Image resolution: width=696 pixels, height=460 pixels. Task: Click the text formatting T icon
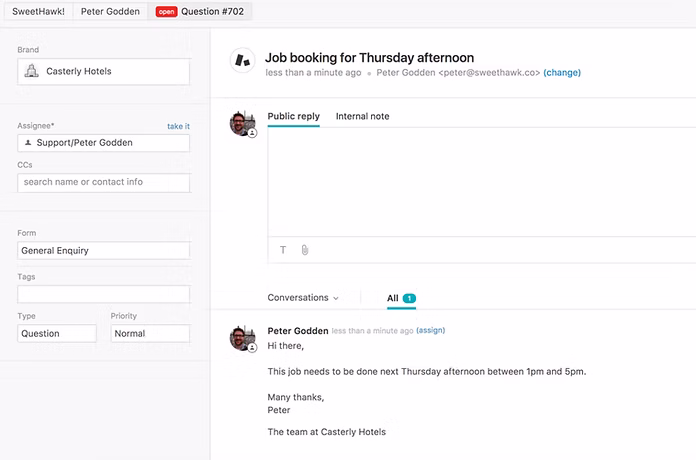[283, 250]
